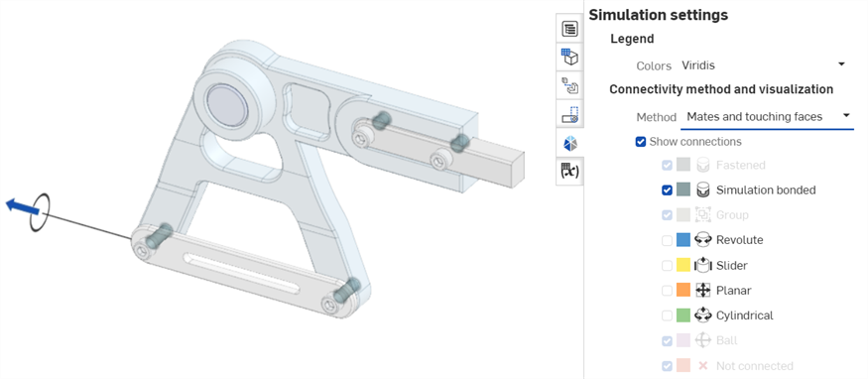
Task: Click the Revolute mate icon
Action: pyautogui.click(x=703, y=240)
